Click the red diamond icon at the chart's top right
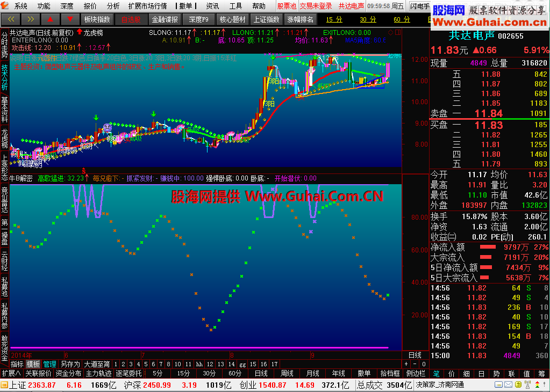 (391, 33)
